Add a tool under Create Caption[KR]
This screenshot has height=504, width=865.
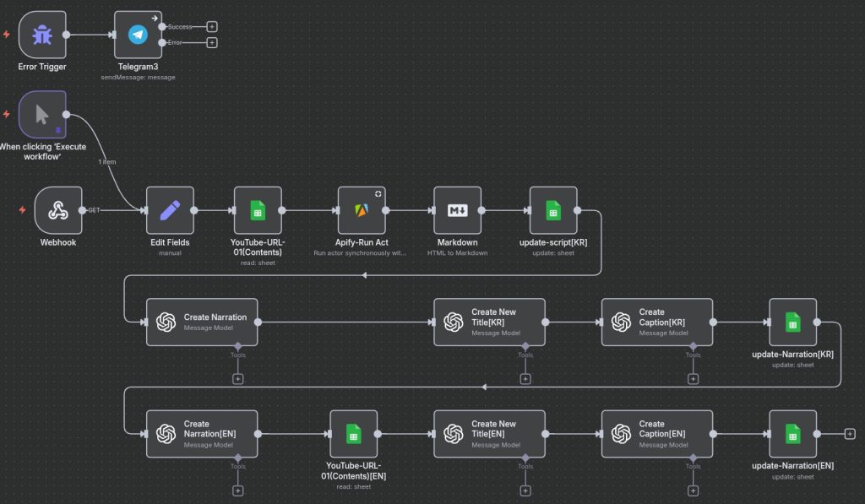pos(694,378)
